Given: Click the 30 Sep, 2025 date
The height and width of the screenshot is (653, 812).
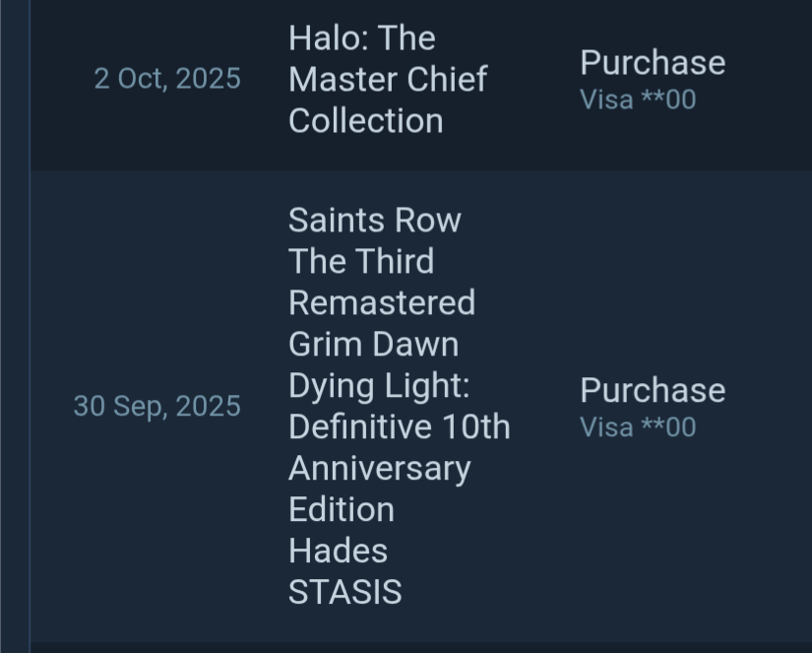Looking at the screenshot, I should [x=157, y=406].
